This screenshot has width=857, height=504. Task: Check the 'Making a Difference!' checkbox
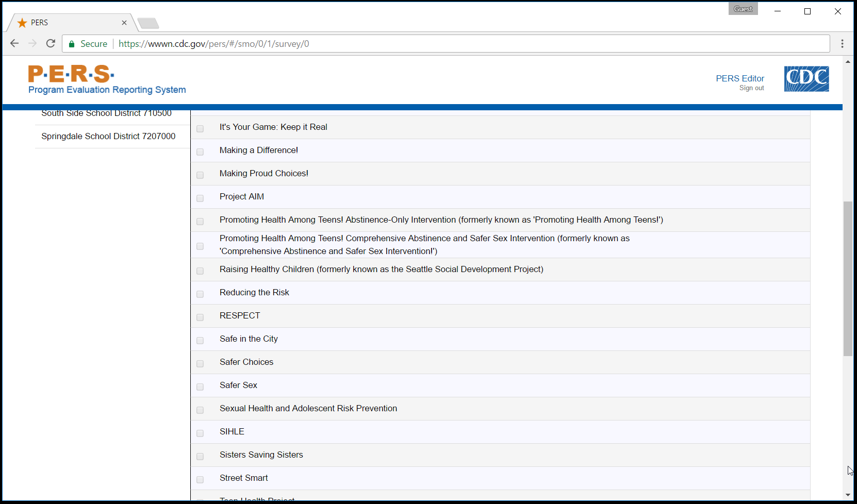(200, 152)
